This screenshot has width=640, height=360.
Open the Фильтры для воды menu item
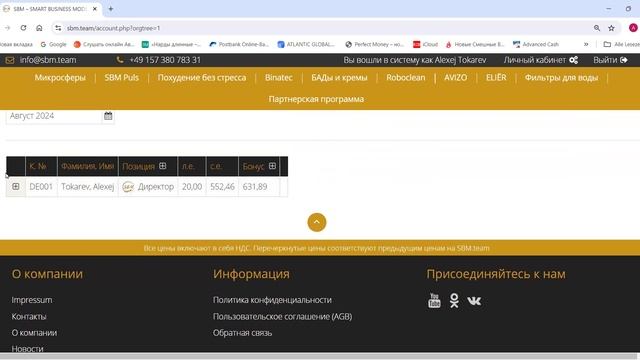coord(561,78)
